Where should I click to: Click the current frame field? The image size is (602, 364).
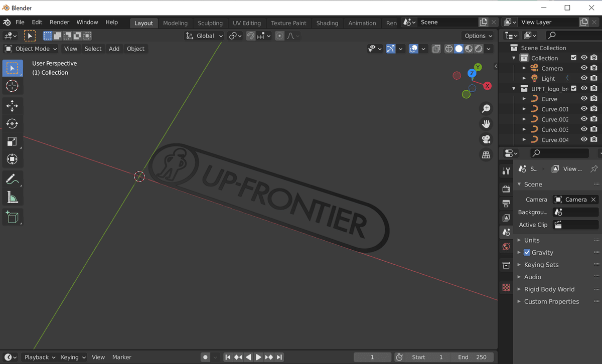click(372, 357)
